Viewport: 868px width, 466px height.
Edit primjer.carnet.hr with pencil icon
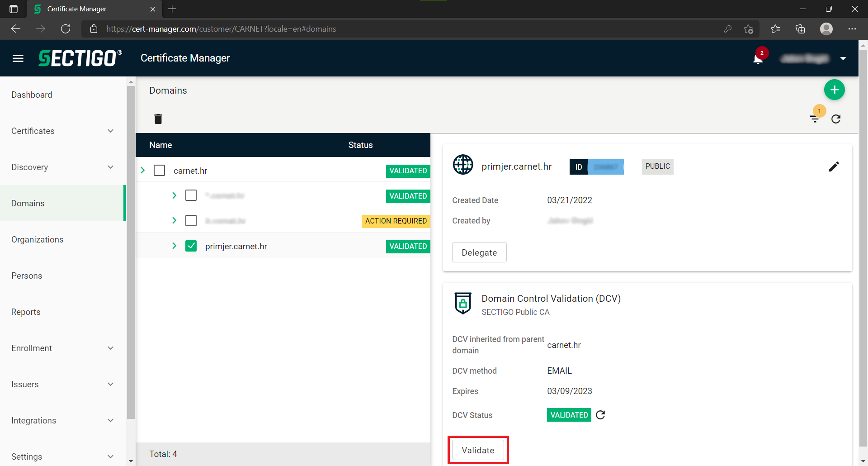834,166
